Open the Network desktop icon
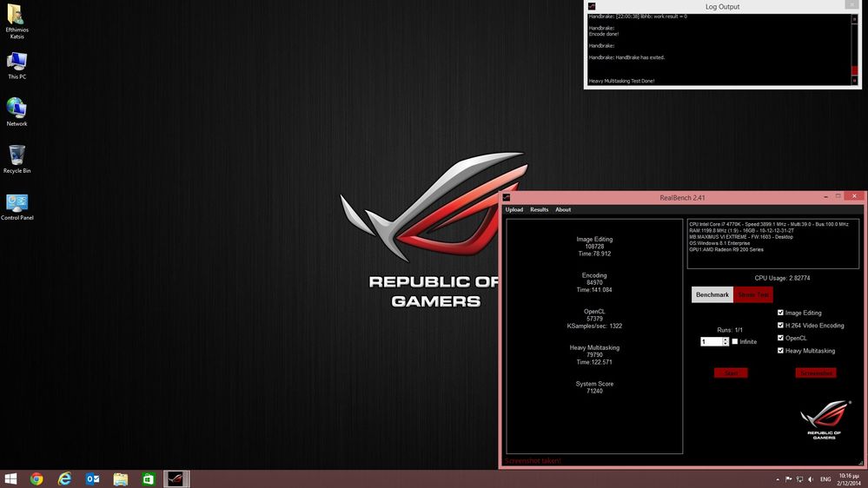Screen dimensions: 868x488 pos(17,112)
